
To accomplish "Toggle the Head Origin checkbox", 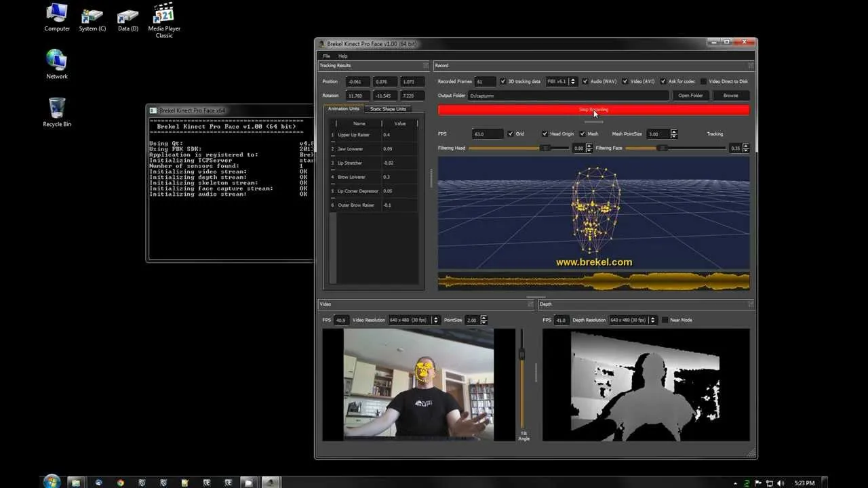I will (x=545, y=134).
